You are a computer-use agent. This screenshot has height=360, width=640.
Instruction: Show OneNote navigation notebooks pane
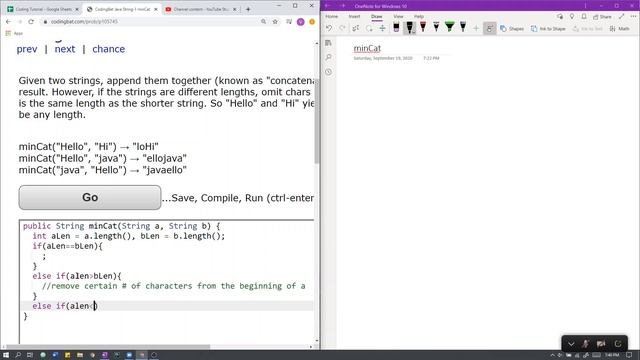coord(329,43)
